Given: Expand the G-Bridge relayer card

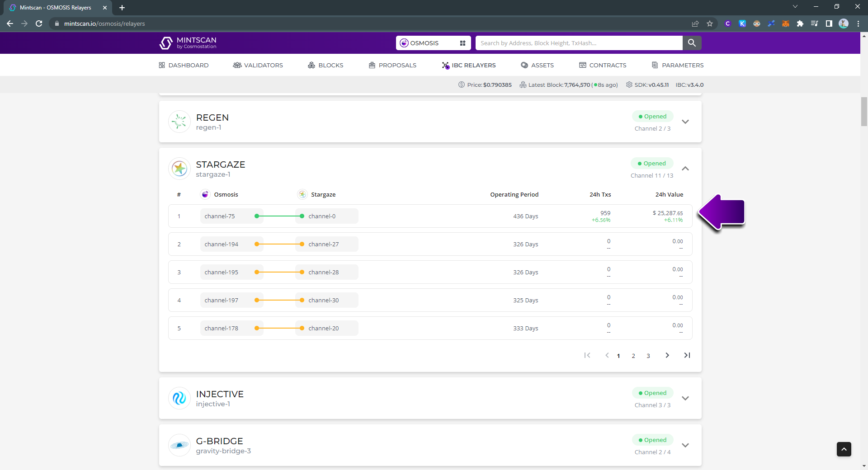Looking at the screenshot, I should coord(685,445).
